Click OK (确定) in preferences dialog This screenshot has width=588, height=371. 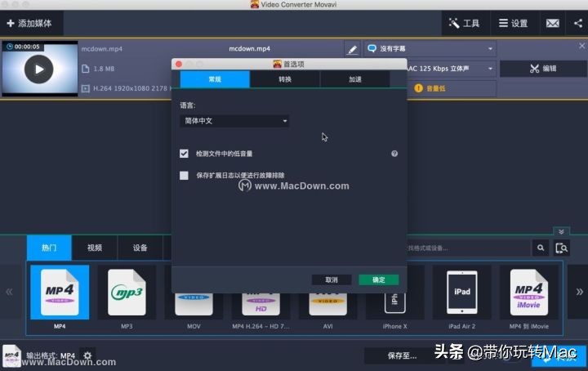(379, 279)
